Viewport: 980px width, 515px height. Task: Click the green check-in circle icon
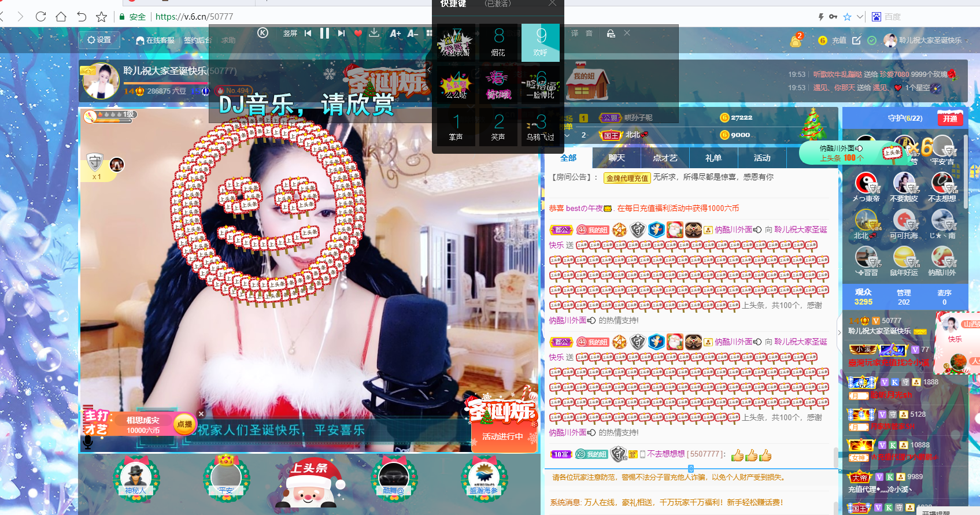[x=872, y=40]
